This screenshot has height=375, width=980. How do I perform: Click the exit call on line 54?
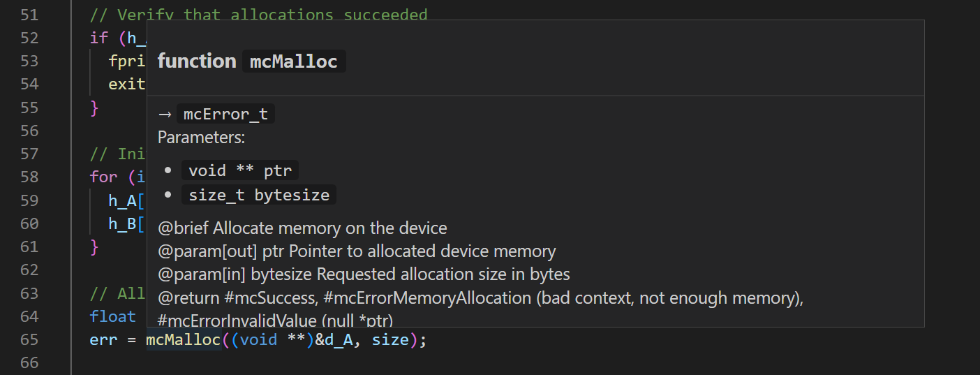coord(126,84)
